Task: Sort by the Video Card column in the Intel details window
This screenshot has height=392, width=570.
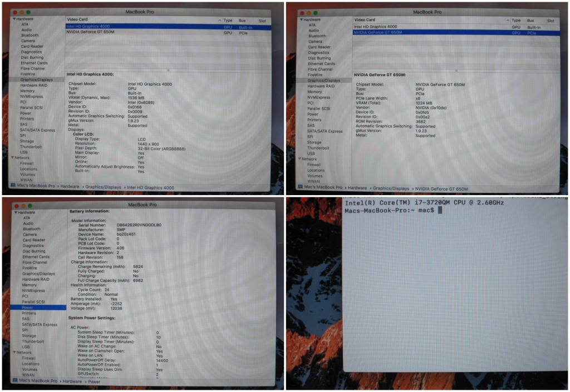Action: pyautogui.click(x=77, y=19)
